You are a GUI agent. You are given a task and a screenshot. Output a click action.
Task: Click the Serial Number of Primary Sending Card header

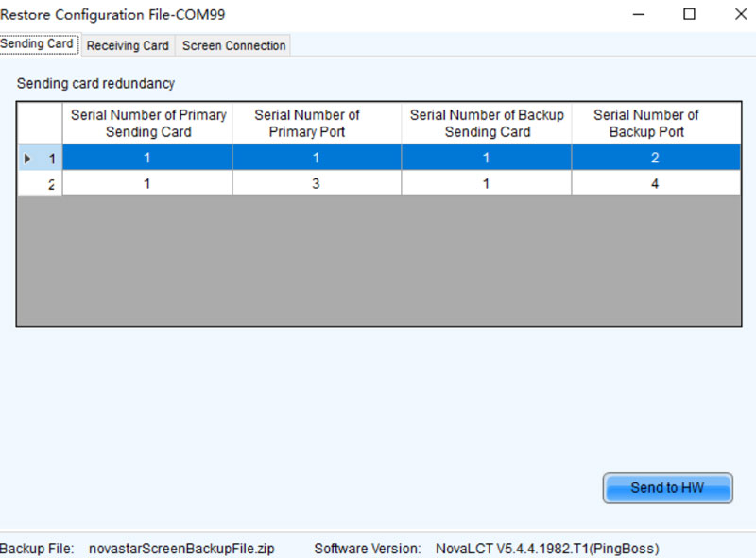pos(147,124)
